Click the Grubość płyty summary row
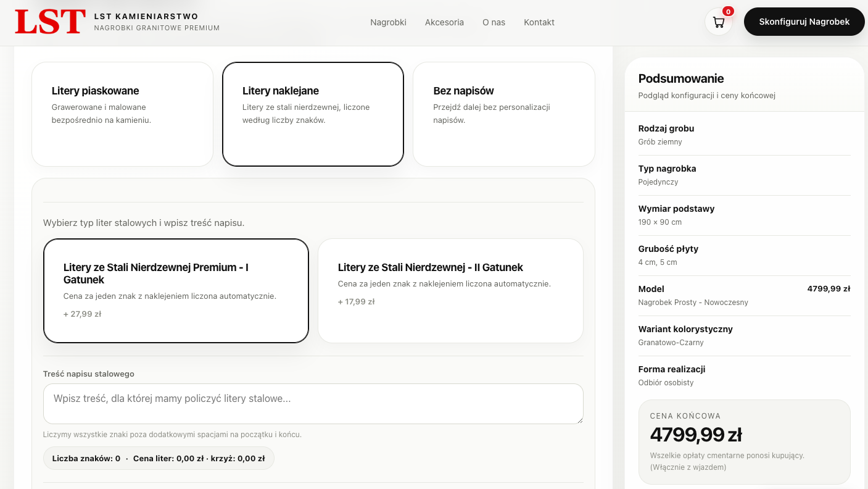The height and width of the screenshot is (489, 868). click(x=745, y=256)
